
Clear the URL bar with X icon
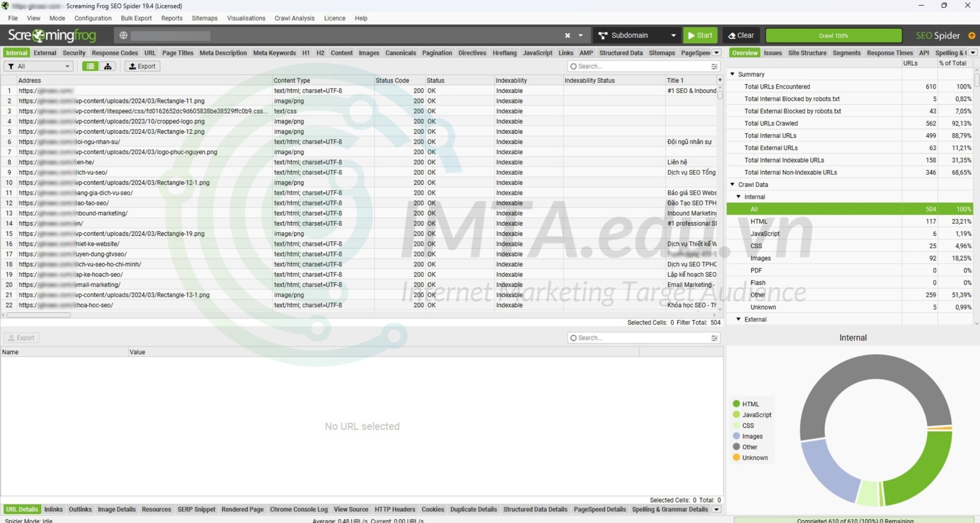point(567,35)
